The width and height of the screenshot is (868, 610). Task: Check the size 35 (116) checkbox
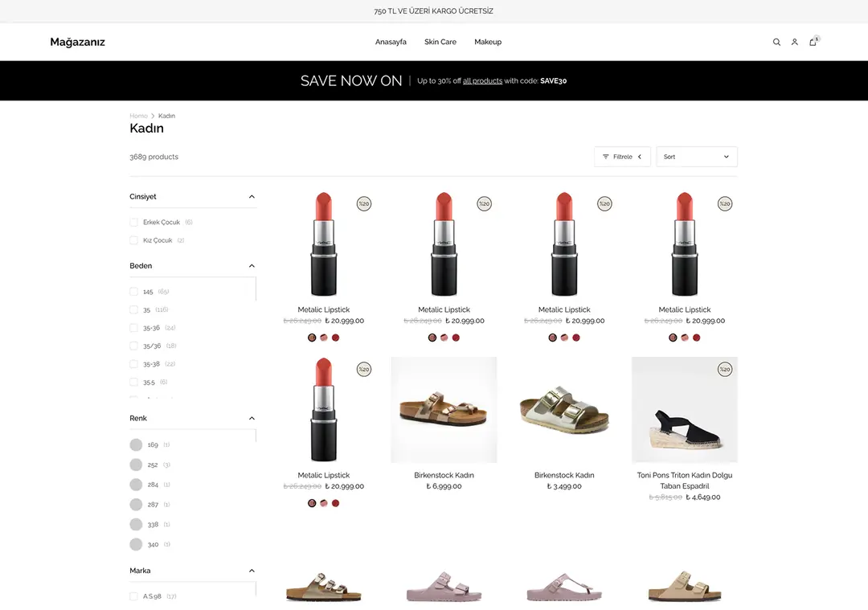133,309
